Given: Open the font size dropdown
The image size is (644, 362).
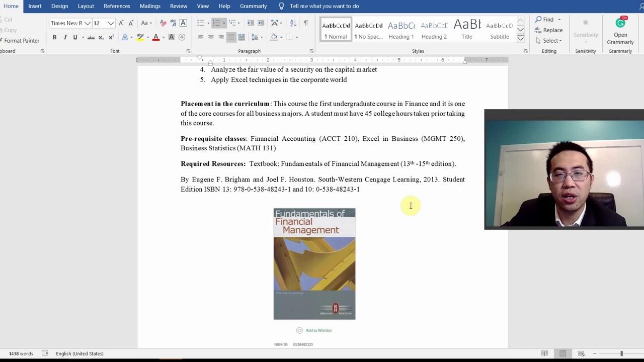Looking at the screenshot, I should pos(111,23).
